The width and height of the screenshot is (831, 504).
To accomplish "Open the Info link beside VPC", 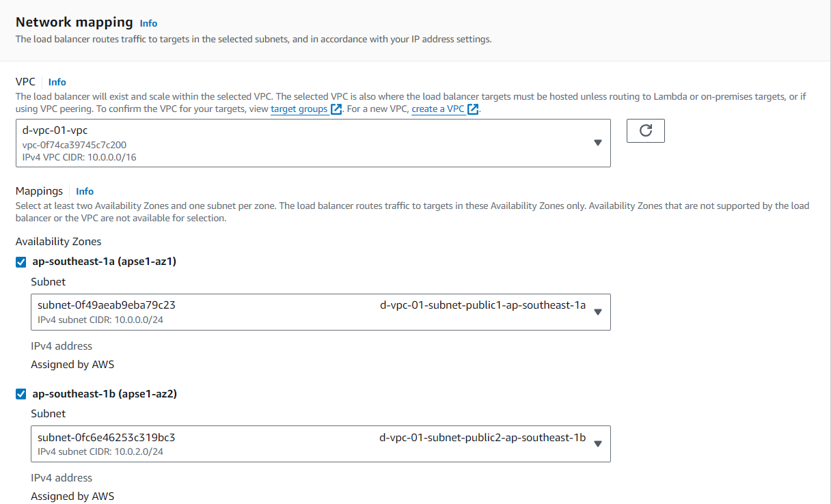I will click(x=57, y=82).
